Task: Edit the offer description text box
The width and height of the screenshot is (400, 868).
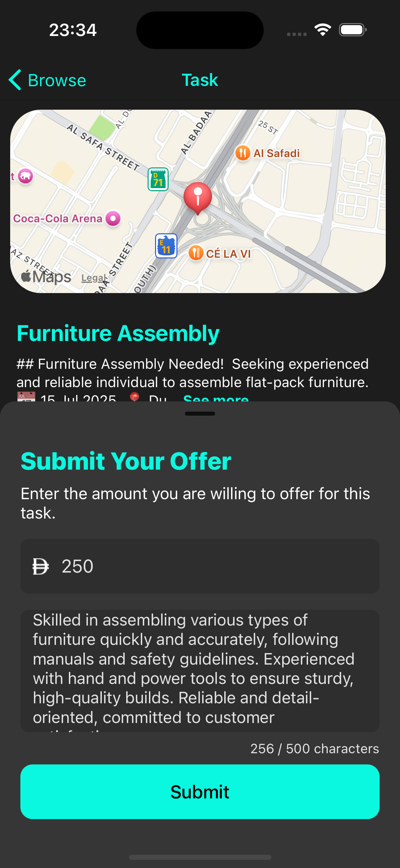Action: [200, 669]
